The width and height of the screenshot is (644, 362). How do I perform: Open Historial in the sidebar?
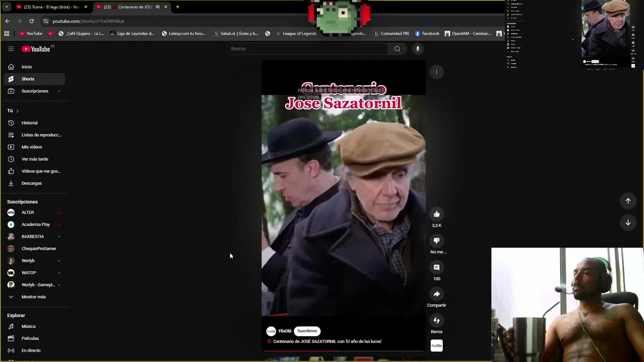[x=34, y=123]
